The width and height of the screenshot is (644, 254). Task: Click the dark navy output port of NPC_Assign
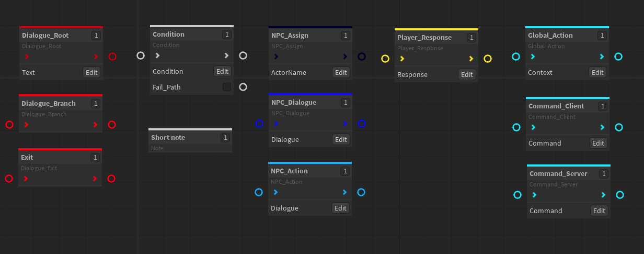pos(362,57)
